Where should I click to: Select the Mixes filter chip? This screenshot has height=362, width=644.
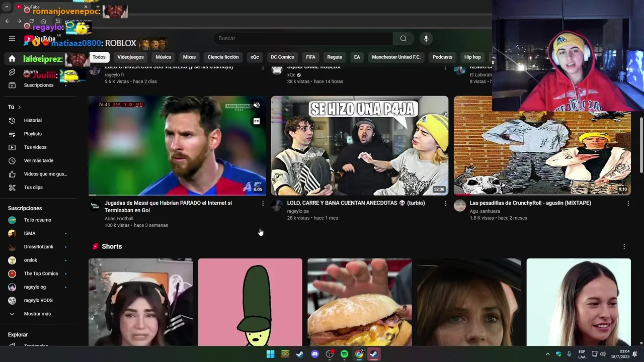click(189, 57)
